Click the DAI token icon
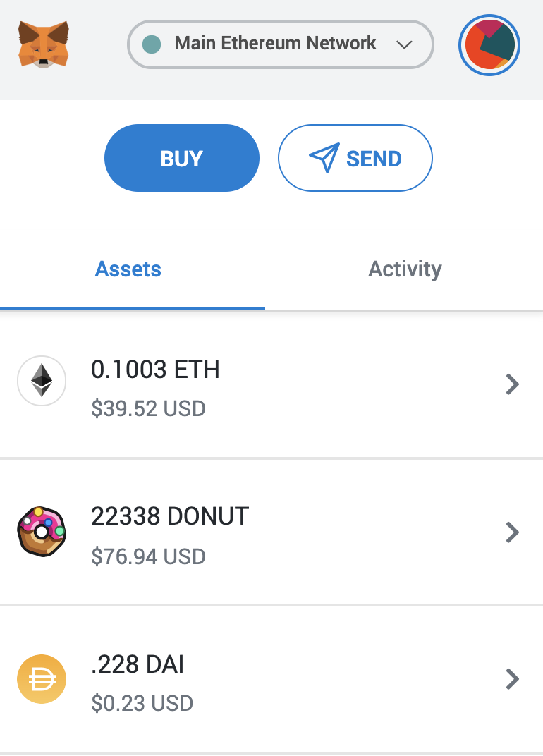543x756 pixels. pos(42,679)
